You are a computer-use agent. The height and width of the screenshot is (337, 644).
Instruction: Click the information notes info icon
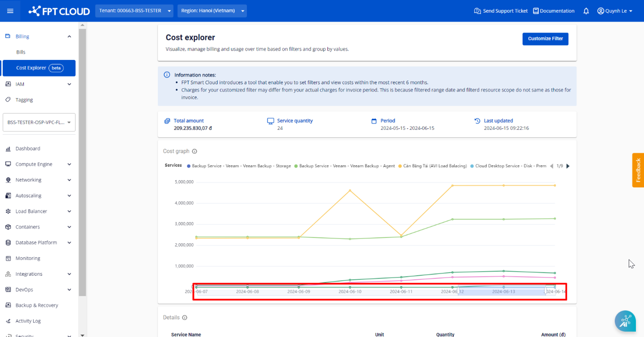point(167,75)
